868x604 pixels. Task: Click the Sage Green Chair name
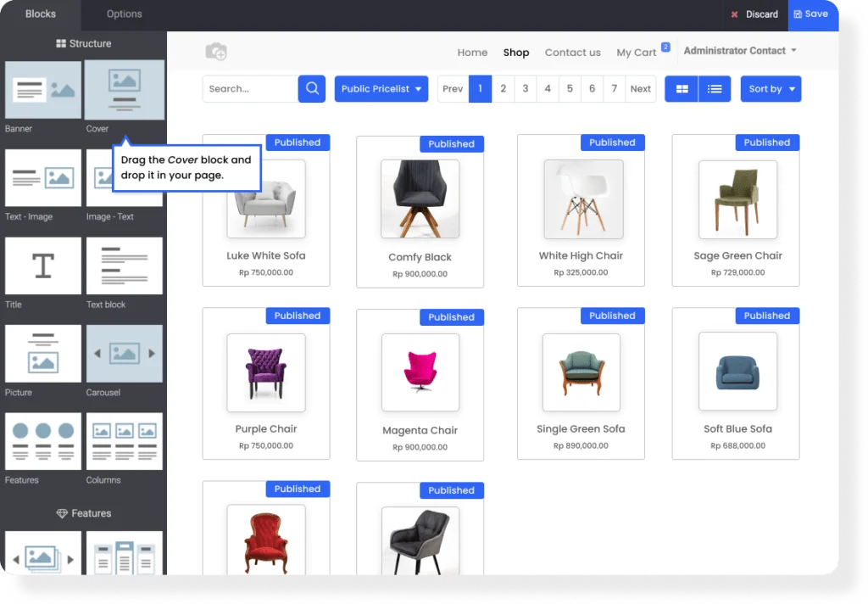pos(738,255)
